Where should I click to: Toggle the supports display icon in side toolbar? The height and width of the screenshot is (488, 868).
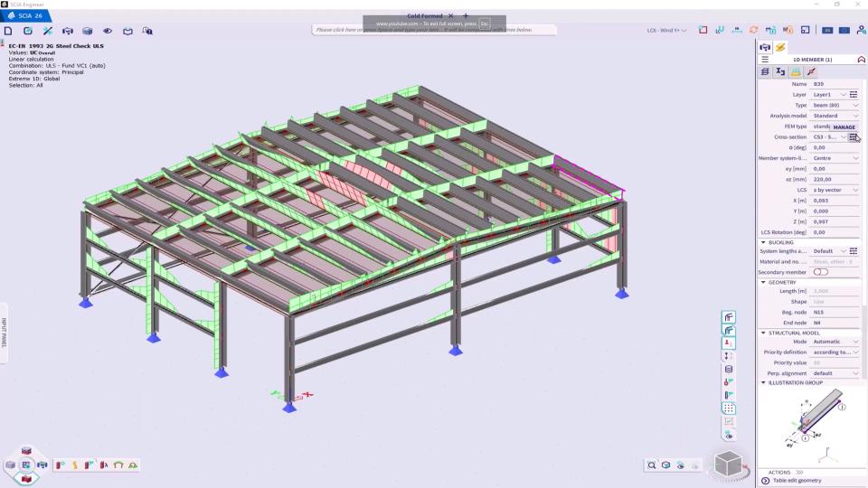tap(729, 343)
